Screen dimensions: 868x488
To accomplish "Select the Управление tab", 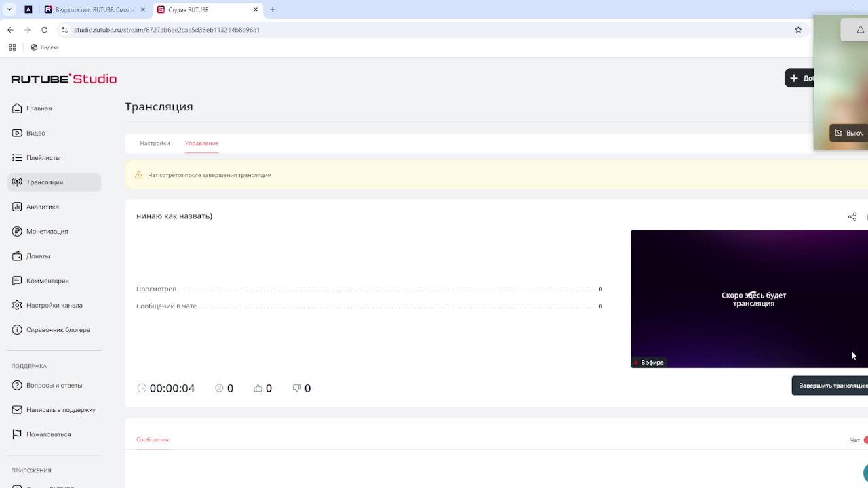I will tap(201, 143).
